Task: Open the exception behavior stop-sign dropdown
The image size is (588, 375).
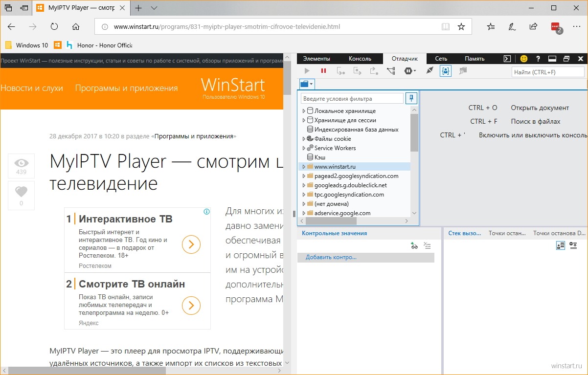Action: point(410,71)
